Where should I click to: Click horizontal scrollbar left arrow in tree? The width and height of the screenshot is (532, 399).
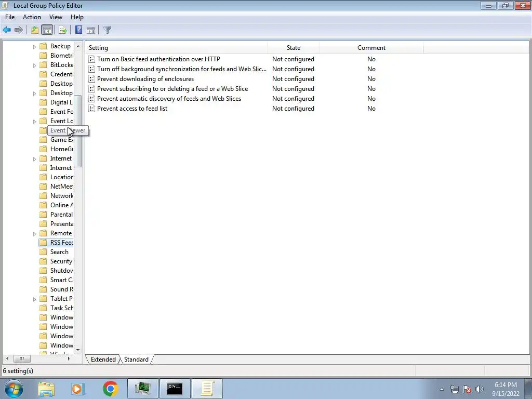[7, 358]
